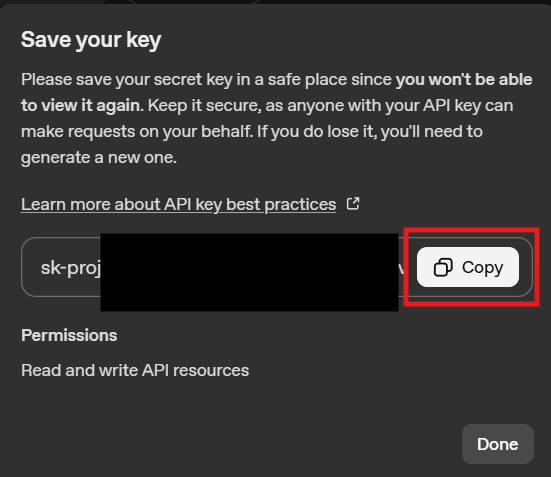The image size is (551, 477).
Task: Select the sk-proj key prefix text
Action: click(x=71, y=268)
